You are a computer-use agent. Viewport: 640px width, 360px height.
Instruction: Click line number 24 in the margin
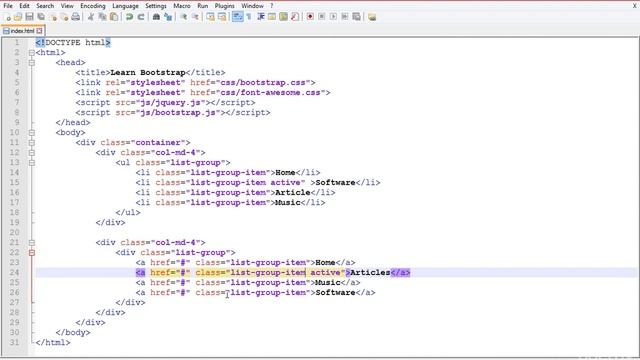pos(14,273)
